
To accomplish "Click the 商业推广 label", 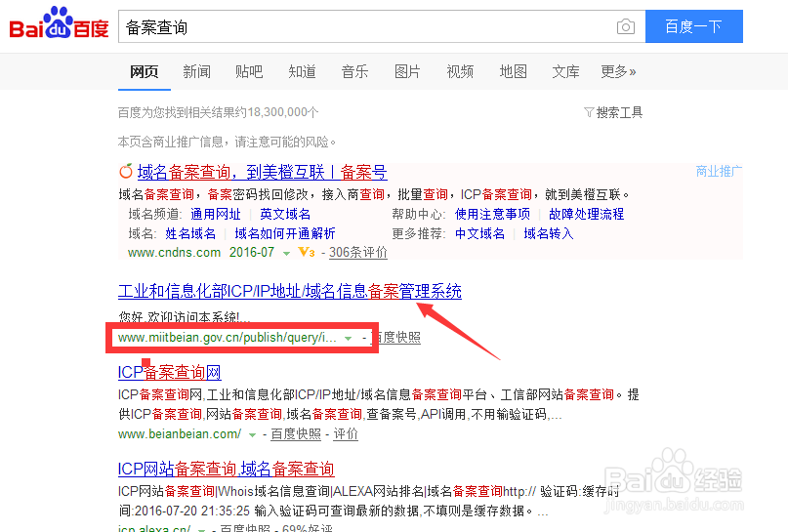I will tap(719, 171).
